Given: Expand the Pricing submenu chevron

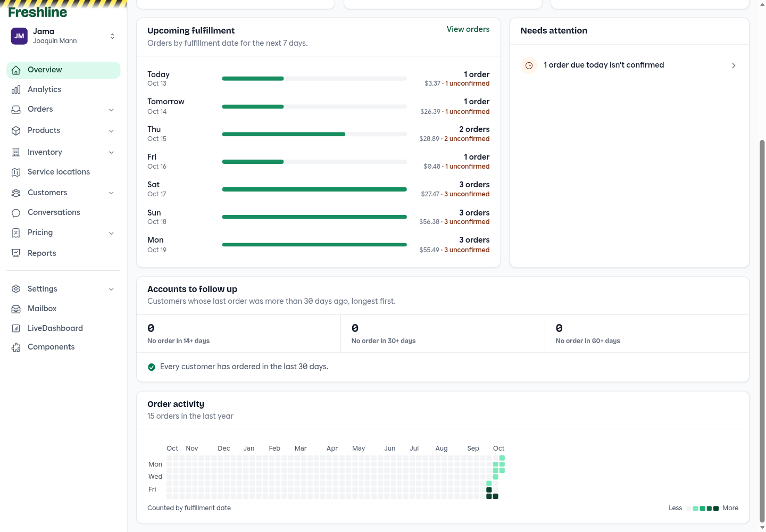Looking at the screenshot, I should (x=111, y=233).
